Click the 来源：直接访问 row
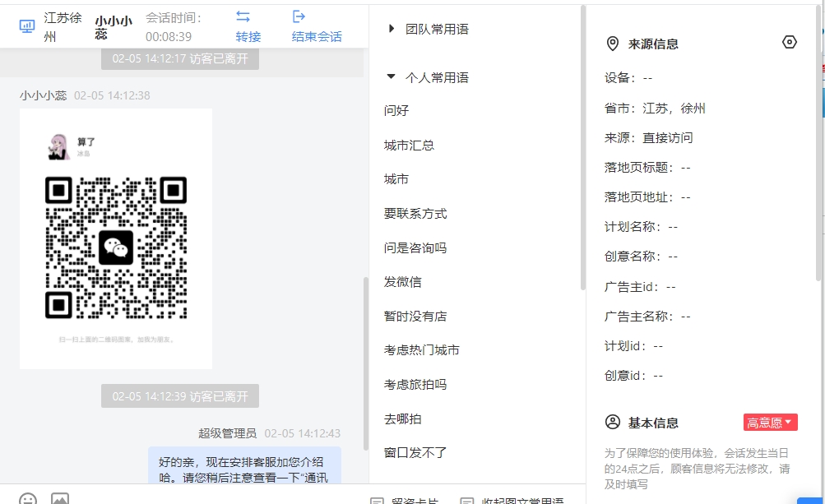 click(x=648, y=138)
